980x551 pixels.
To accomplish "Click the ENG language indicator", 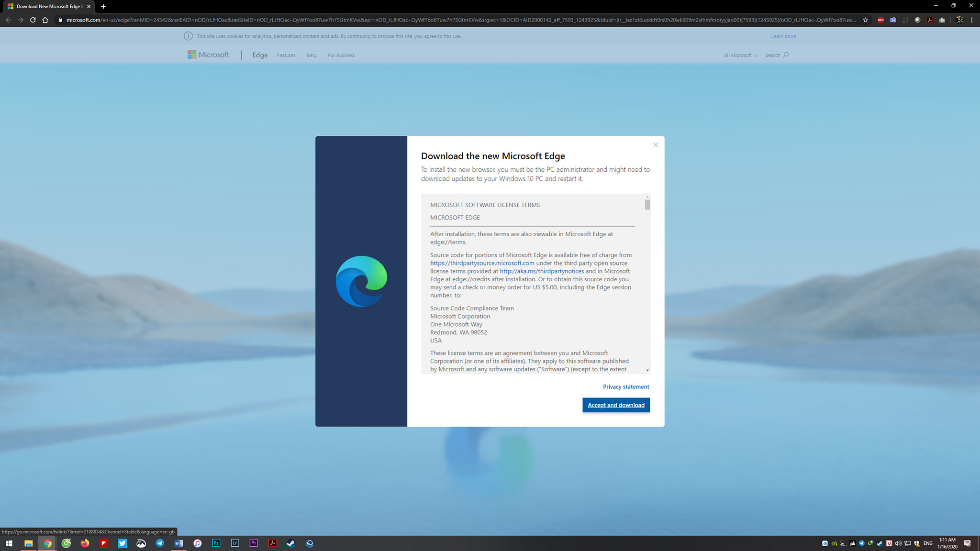I will (928, 543).
